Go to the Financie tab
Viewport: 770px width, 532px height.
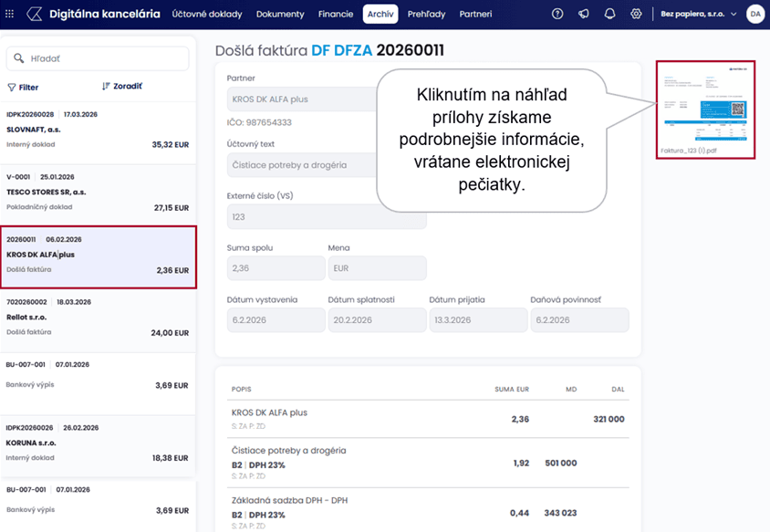point(335,14)
